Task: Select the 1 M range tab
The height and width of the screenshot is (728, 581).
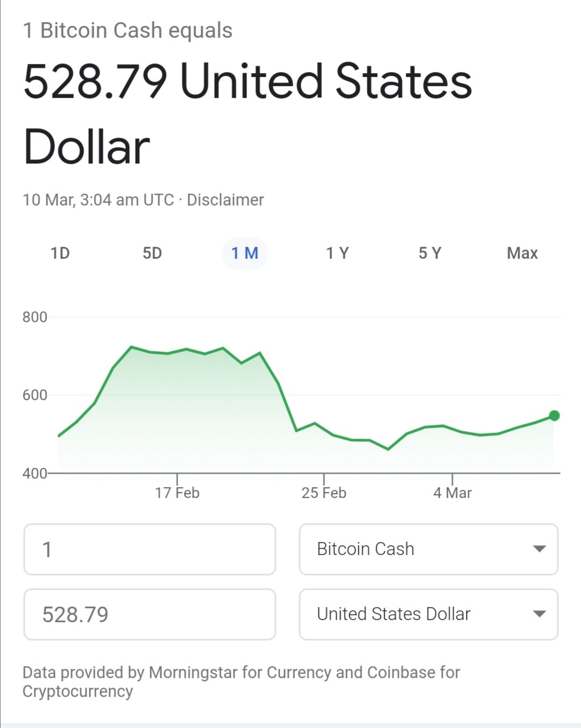Action: click(x=245, y=253)
